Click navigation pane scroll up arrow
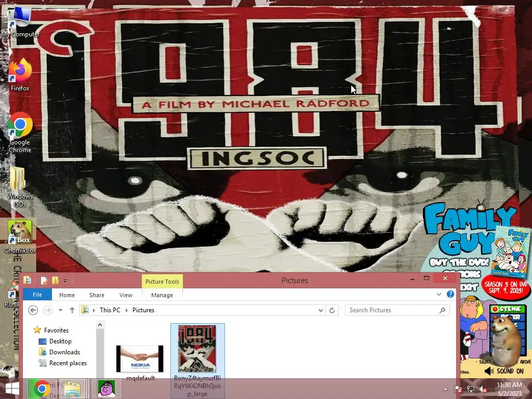 tap(100, 325)
